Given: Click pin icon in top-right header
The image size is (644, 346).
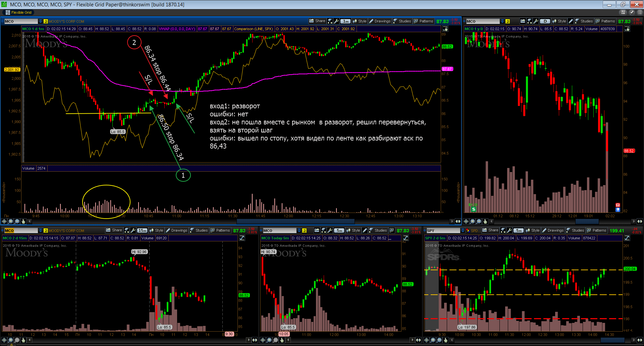Looking at the screenshot, I should pyautogui.click(x=632, y=12).
